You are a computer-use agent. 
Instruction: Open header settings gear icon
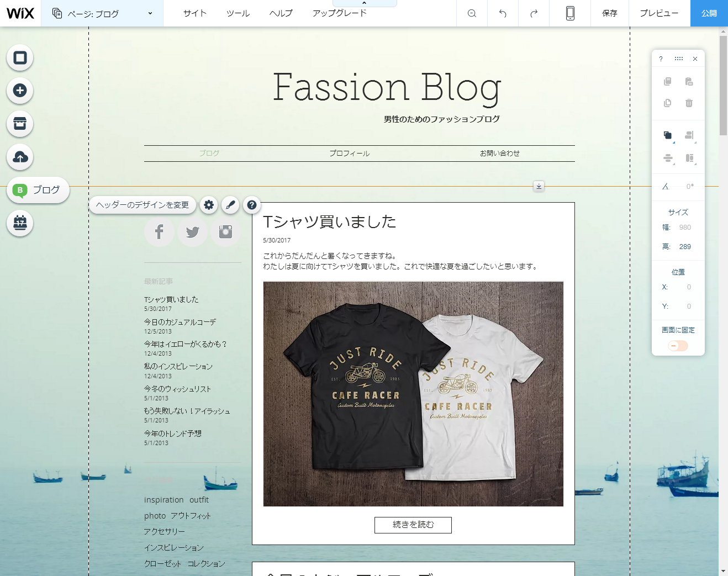209,205
